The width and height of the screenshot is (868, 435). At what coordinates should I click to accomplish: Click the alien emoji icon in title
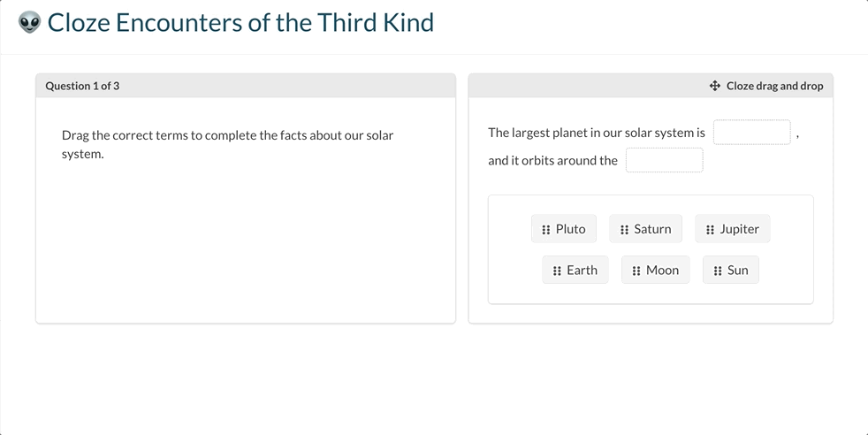coord(29,23)
